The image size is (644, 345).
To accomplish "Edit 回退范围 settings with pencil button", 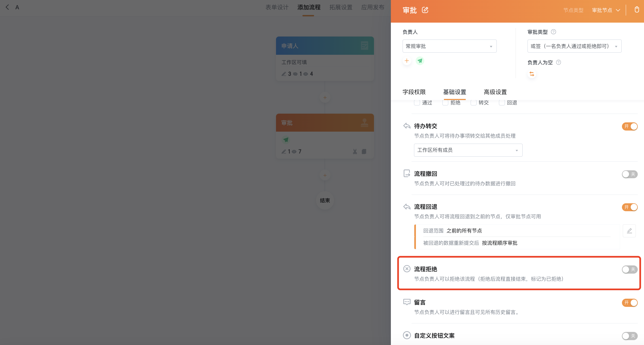I will (629, 231).
